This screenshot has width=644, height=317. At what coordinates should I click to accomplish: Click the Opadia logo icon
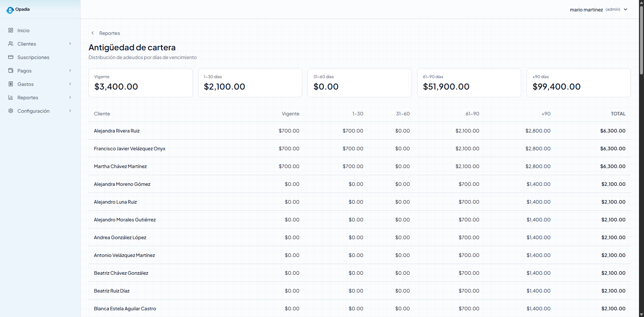pyautogui.click(x=10, y=10)
